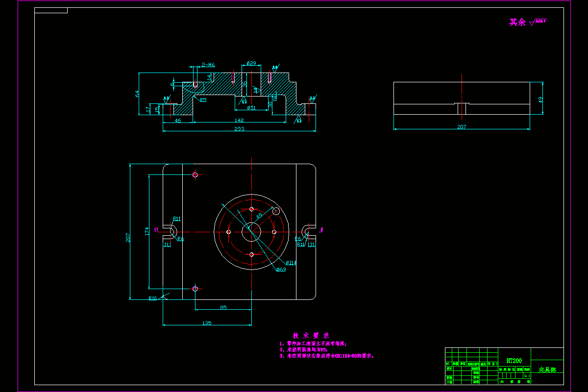Click the 其余 surface finish note
Screen dimensions: 588x392
[x=517, y=22]
